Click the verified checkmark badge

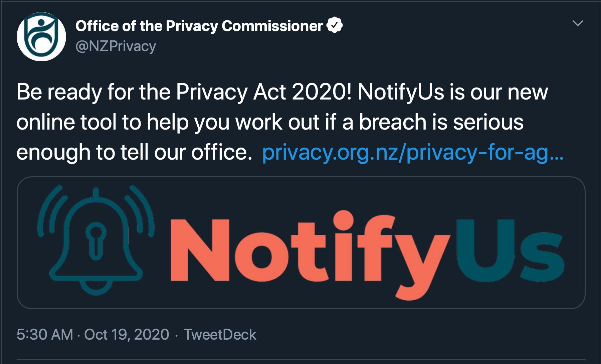click(x=334, y=25)
